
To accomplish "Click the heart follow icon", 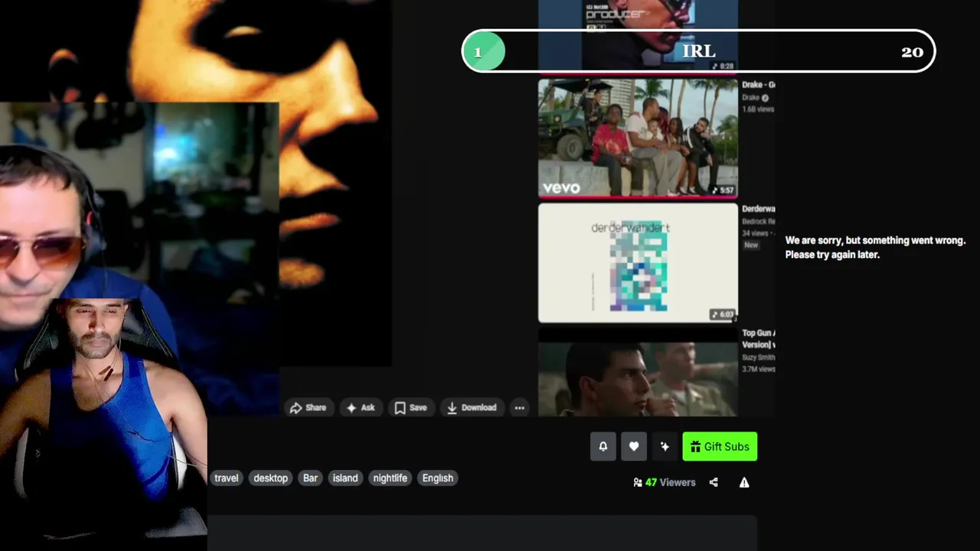I will coord(634,447).
